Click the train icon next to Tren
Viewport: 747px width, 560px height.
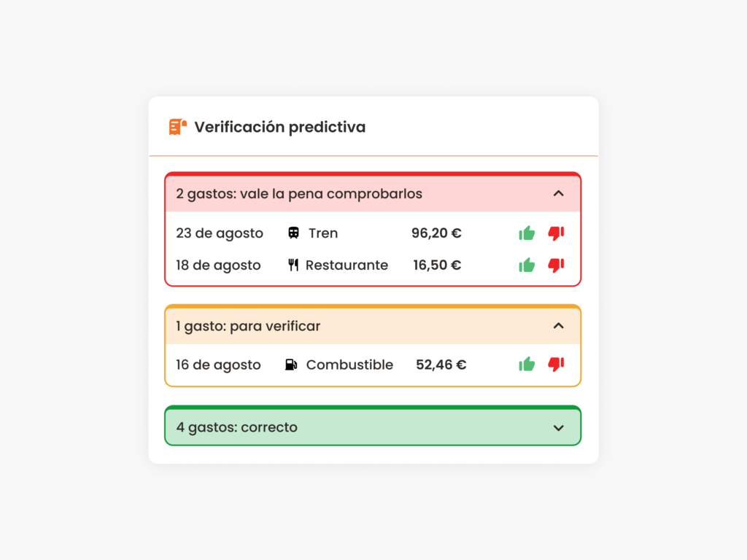pos(293,233)
